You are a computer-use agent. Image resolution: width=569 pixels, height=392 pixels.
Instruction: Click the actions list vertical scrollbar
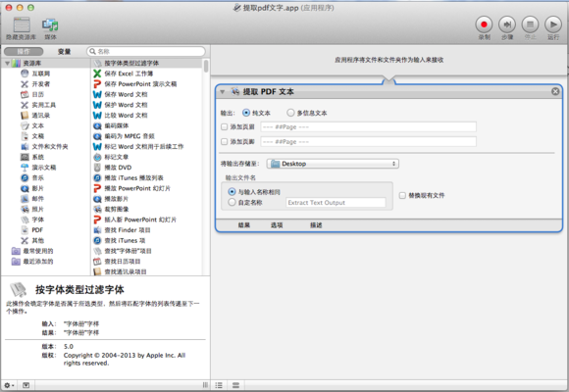pyautogui.click(x=206, y=67)
